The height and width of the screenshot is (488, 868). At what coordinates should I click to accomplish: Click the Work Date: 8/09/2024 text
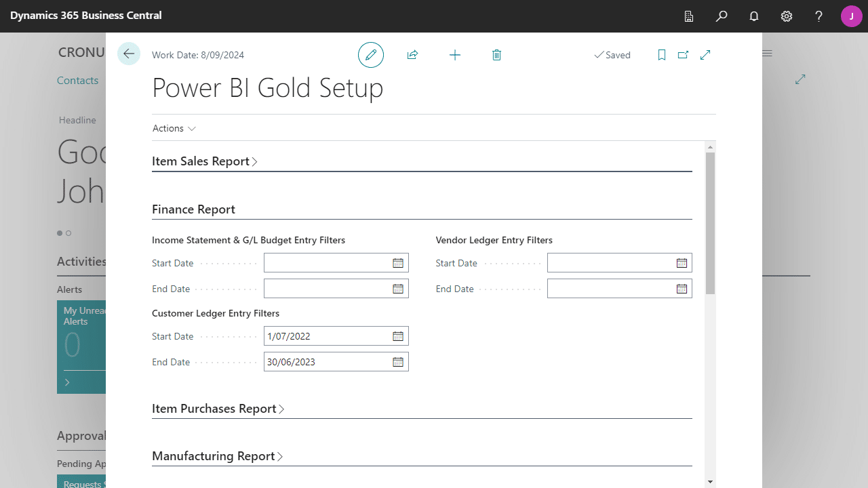pos(198,55)
